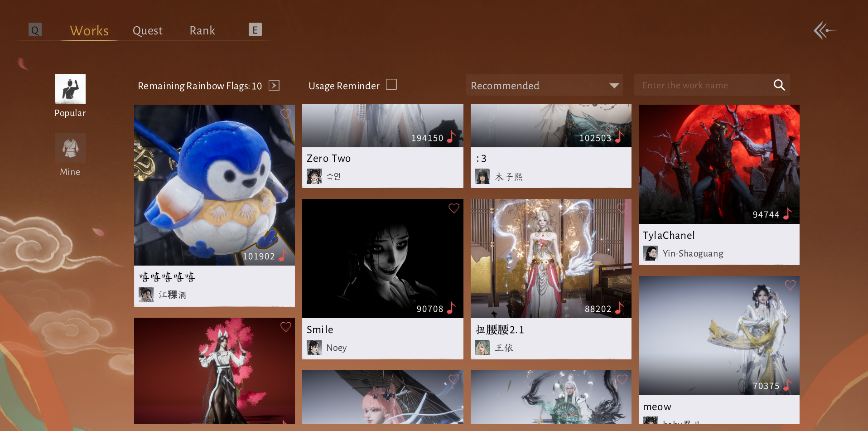This screenshot has height=431, width=868.
Task: Click 숙연's avatar icon
Action: [314, 176]
